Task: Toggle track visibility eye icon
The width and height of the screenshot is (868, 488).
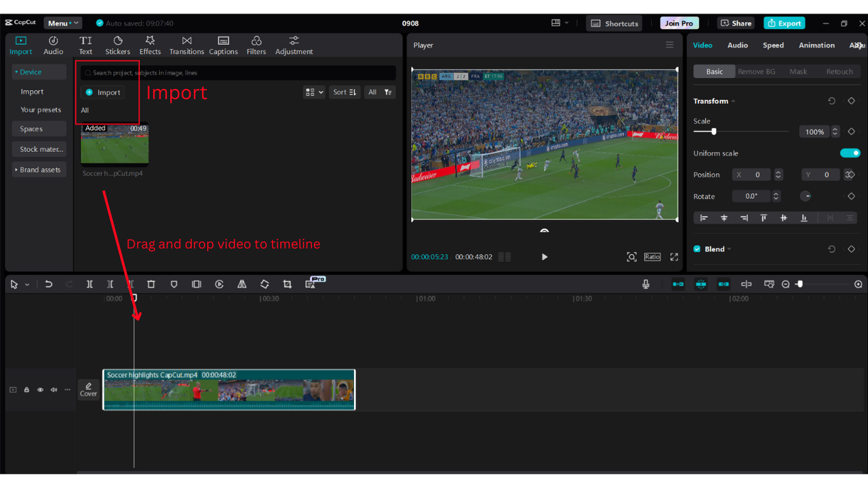Action: point(40,390)
